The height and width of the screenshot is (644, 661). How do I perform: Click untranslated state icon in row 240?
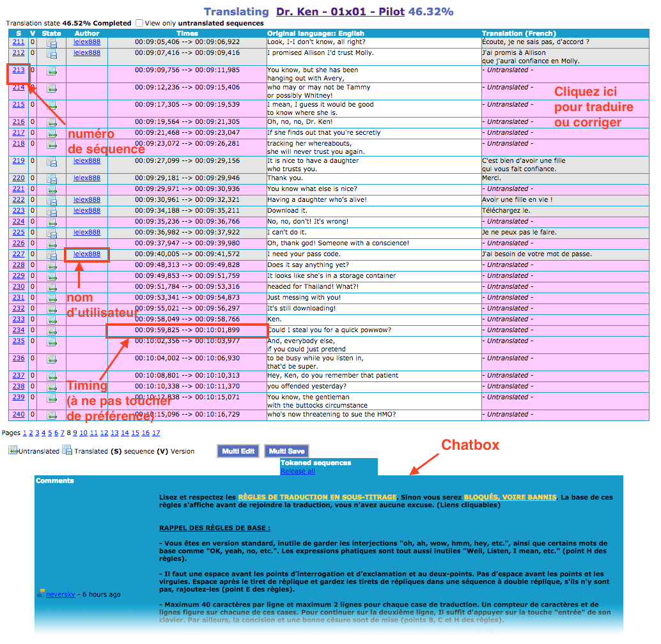[51, 415]
